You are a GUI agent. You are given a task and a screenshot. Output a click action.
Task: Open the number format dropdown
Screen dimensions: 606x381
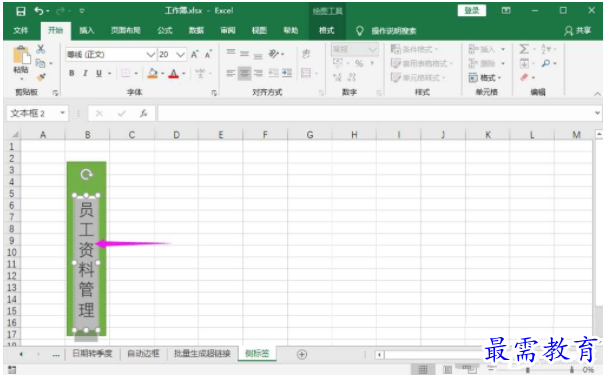click(373, 49)
